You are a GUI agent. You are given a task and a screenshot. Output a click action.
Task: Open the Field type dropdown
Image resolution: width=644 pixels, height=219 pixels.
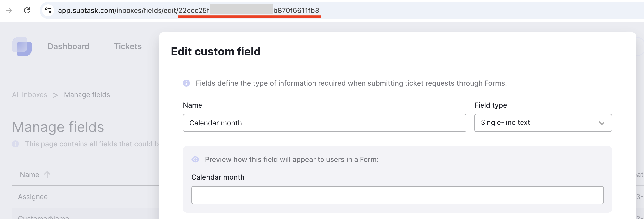point(543,123)
